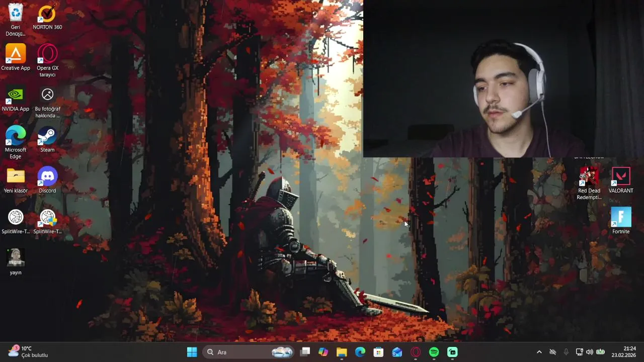The width and height of the screenshot is (644, 362).
Task: Select the SplitWire-T... icon with shield badge
Action: coord(47,221)
